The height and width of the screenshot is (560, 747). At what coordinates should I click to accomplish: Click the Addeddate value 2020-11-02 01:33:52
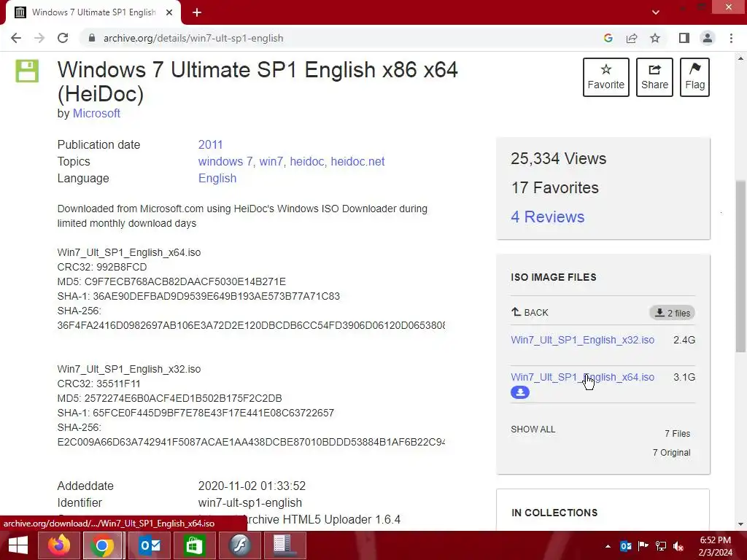[x=252, y=486]
